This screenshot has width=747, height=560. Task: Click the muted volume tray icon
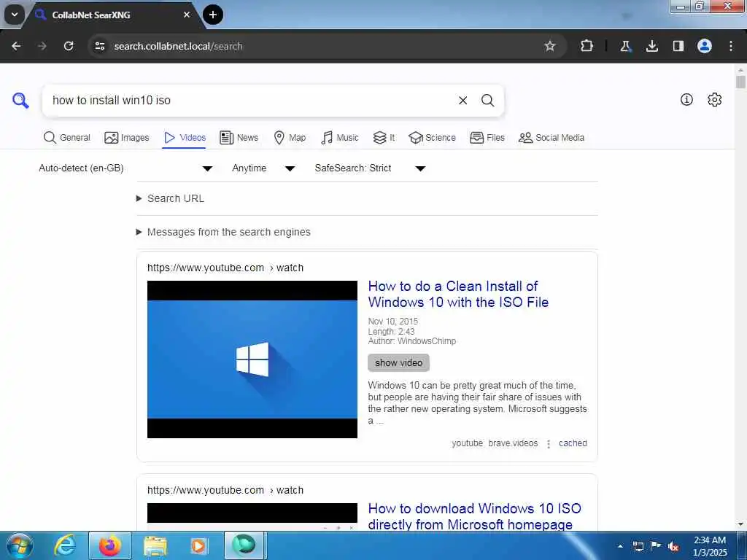[x=673, y=547]
